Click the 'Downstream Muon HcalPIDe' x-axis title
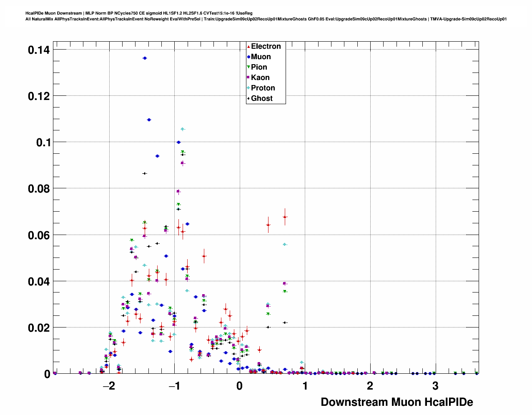Image resolution: width=532 pixels, height=415 pixels. coord(396,402)
